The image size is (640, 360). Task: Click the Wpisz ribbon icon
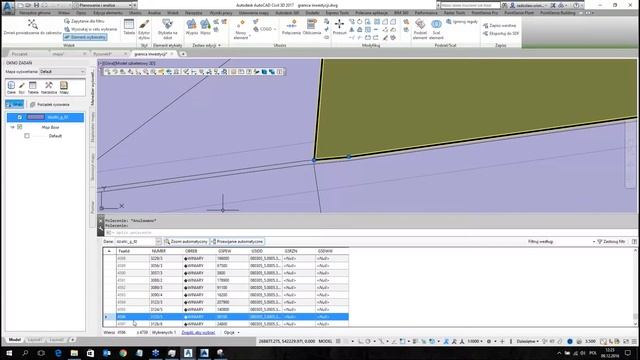[x=205, y=27]
